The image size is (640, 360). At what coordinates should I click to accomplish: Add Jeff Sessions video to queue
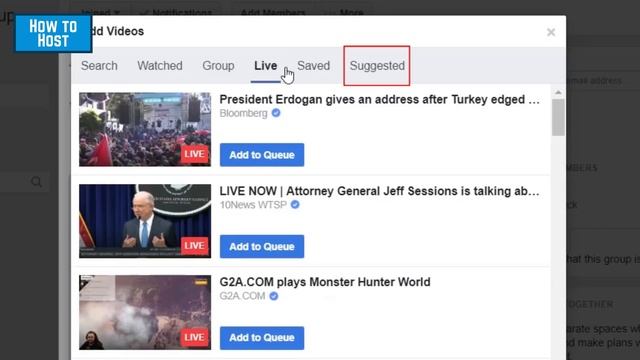(262, 246)
